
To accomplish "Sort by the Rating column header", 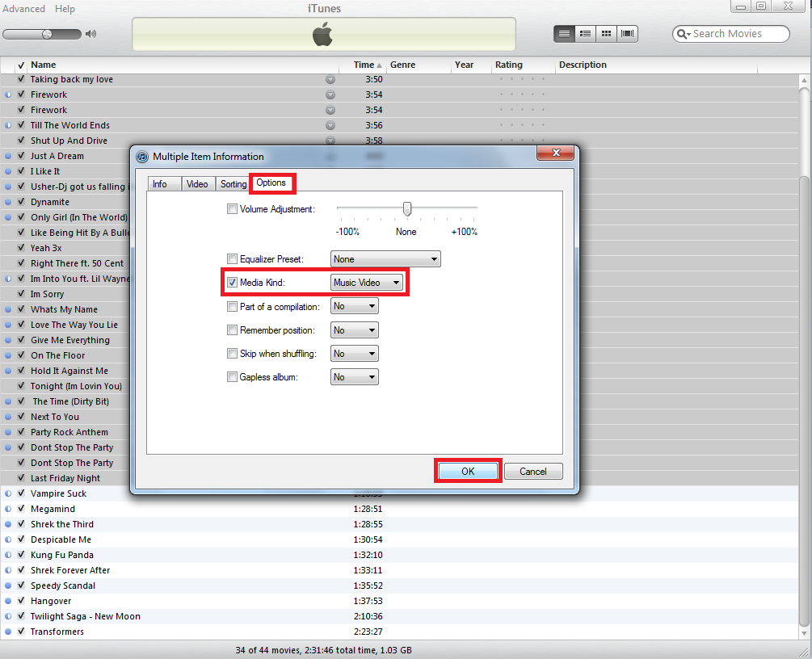I will tap(523, 65).
